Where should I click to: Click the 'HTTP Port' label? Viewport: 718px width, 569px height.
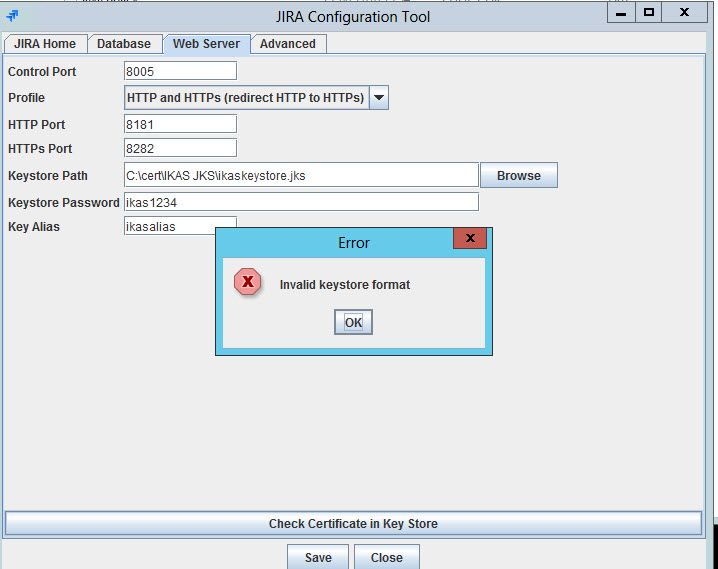click(37, 125)
